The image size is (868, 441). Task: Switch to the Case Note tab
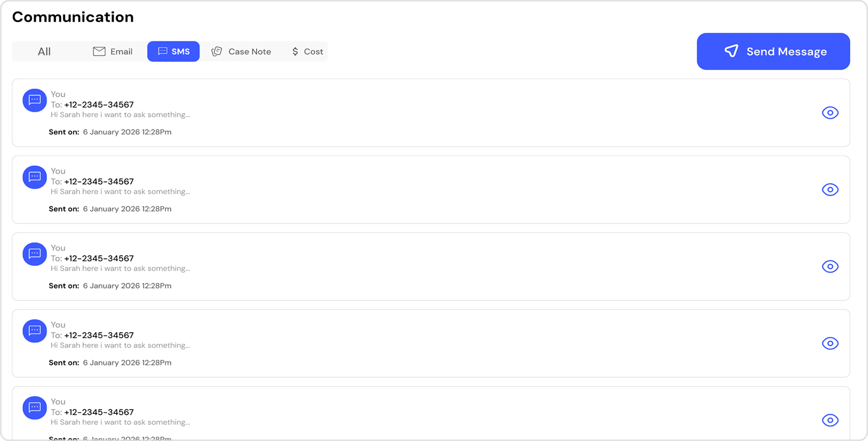tap(242, 51)
